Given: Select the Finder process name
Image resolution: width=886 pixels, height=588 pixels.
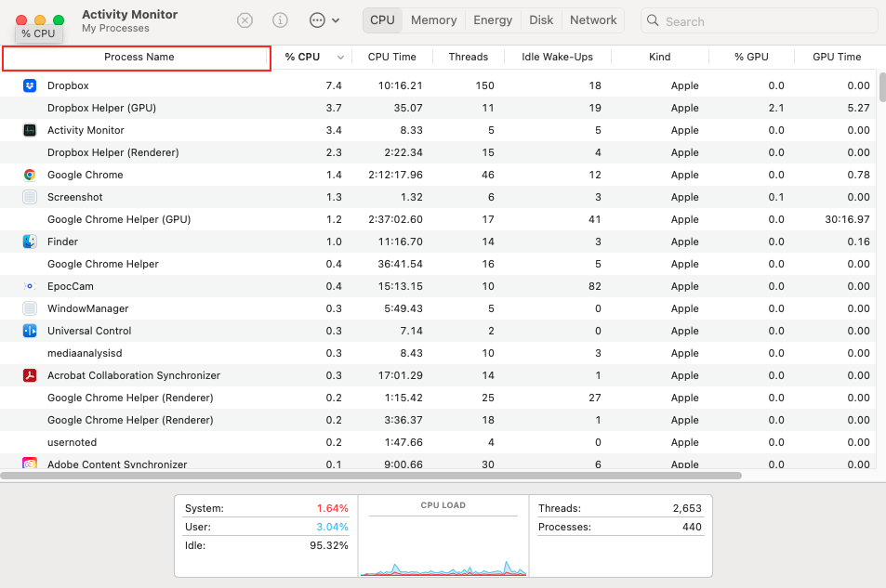Looking at the screenshot, I should click(62, 242).
